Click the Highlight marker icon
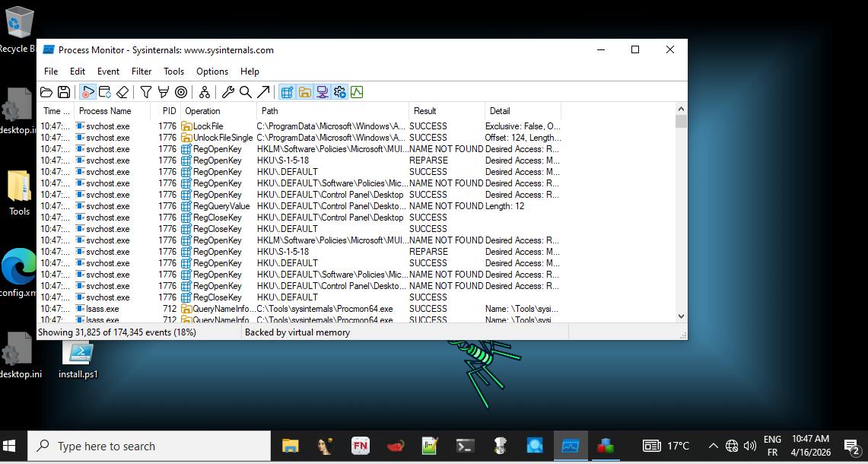The width and height of the screenshot is (868, 464). pyautogui.click(x=164, y=92)
